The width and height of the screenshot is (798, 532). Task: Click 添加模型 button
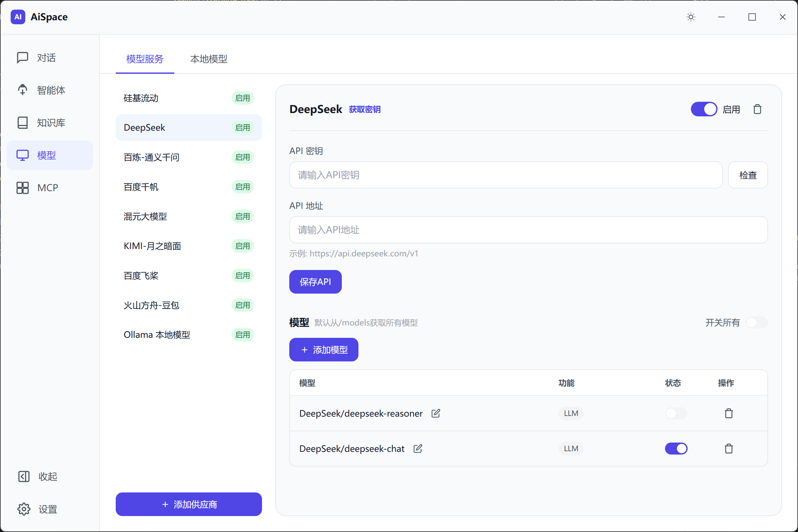click(324, 349)
